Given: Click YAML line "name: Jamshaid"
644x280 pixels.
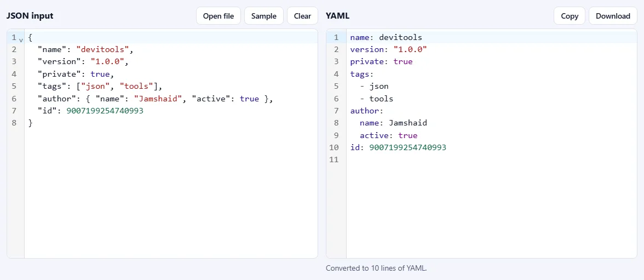Looking at the screenshot, I should 393,123.
